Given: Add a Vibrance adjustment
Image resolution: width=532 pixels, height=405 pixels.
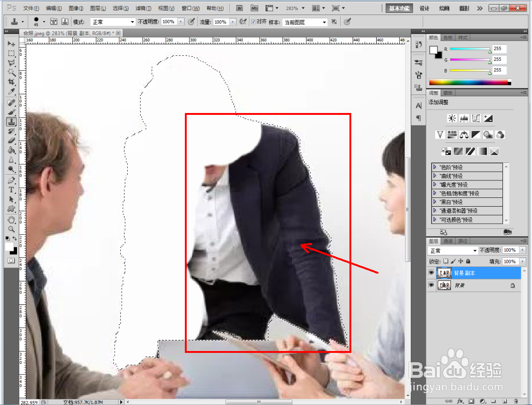Looking at the screenshot, I should 440,135.
